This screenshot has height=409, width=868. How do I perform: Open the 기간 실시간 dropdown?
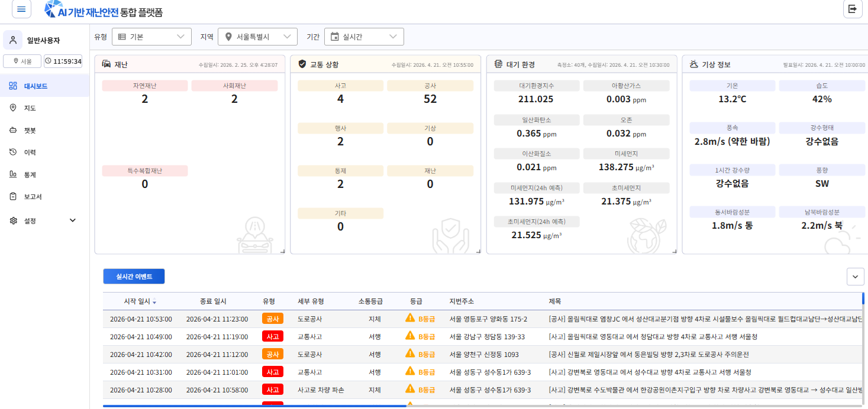[x=364, y=37]
